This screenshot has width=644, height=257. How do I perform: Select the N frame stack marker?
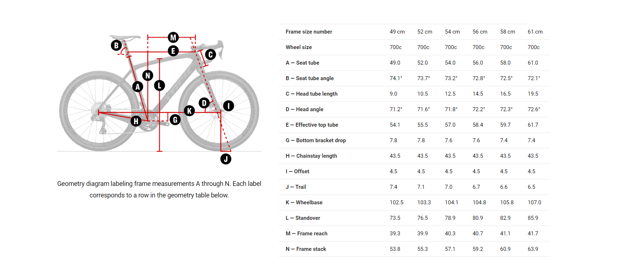pos(148,75)
